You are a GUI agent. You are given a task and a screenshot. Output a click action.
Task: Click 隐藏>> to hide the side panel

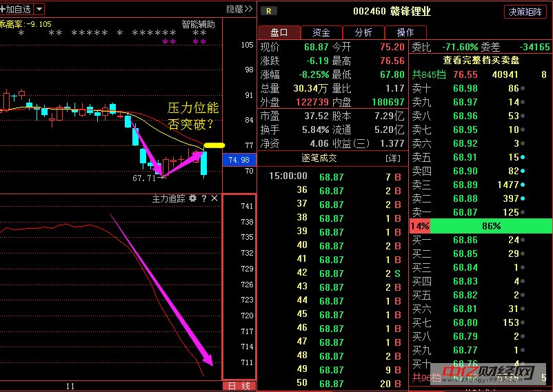point(239,9)
